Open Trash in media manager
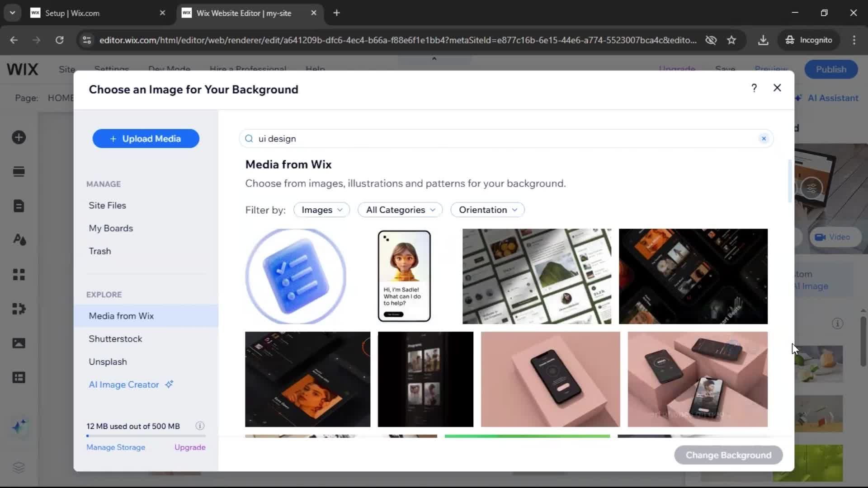This screenshot has height=488, width=868. point(100,251)
